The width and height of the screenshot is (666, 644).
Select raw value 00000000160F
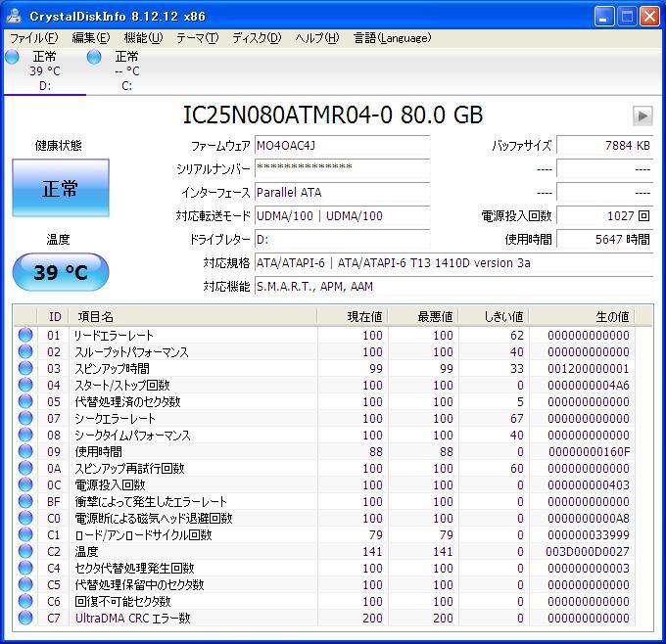[x=589, y=452]
